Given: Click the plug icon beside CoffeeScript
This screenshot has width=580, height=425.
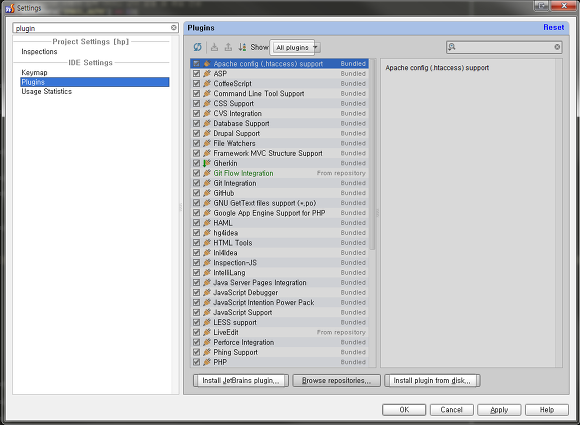Looking at the screenshot, I should (x=207, y=84).
